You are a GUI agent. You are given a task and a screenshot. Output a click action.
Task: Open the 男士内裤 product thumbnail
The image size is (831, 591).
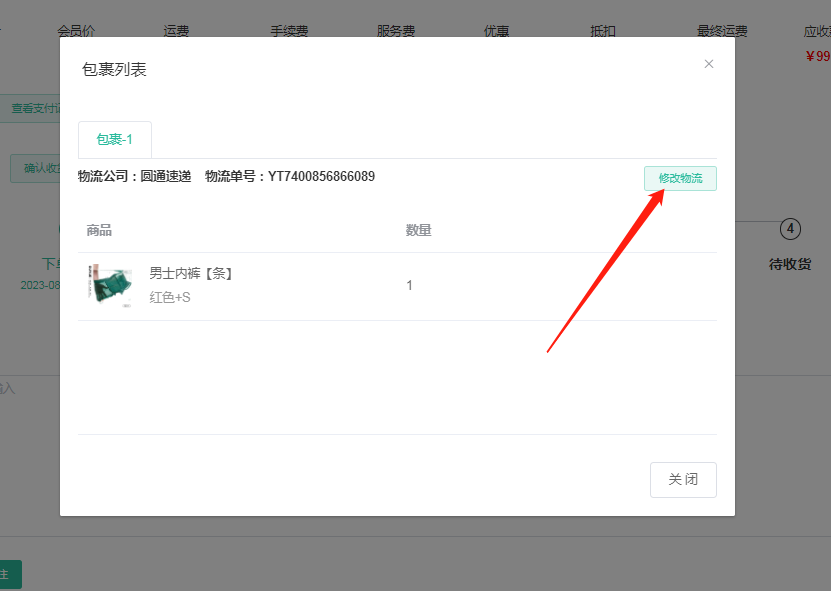109,285
